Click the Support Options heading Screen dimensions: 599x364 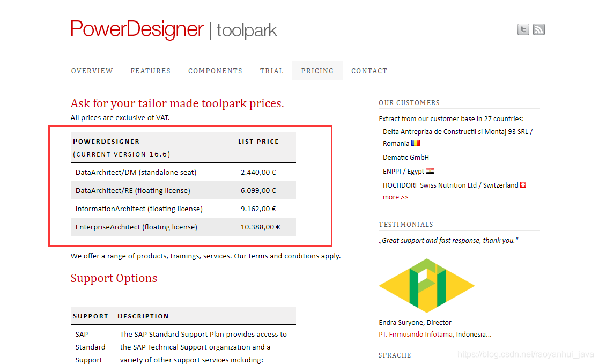[x=114, y=278]
